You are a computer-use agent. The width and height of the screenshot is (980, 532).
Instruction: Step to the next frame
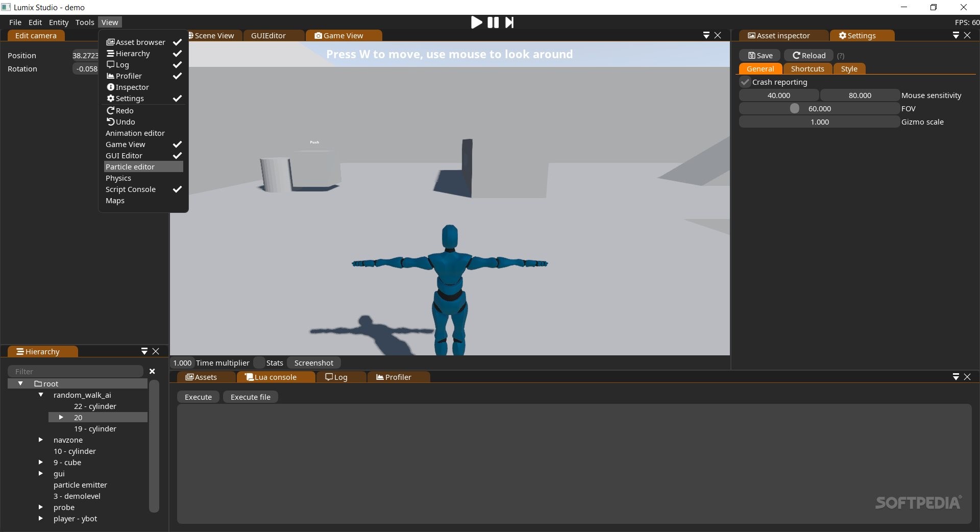509,22
